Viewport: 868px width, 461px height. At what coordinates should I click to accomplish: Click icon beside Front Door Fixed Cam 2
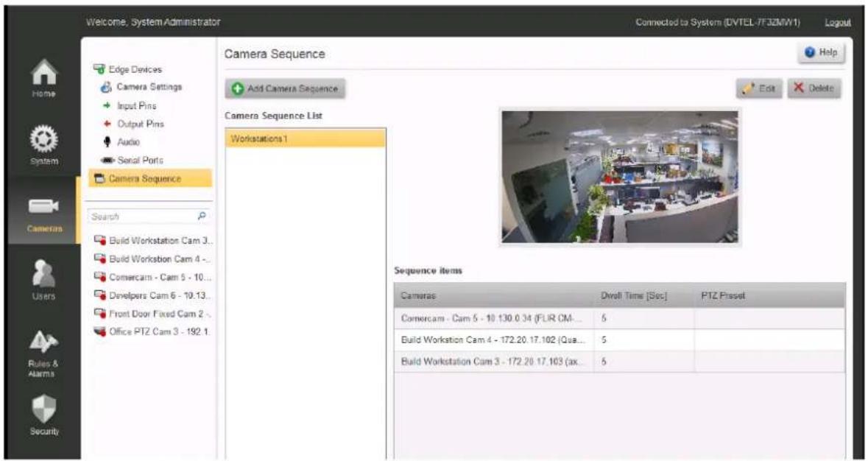[x=100, y=313]
